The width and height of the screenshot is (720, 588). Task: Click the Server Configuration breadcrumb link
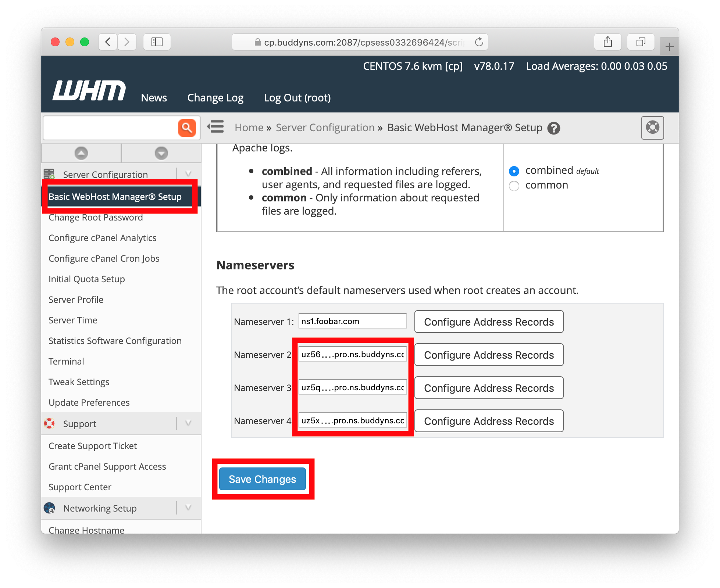[x=325, y=128]
